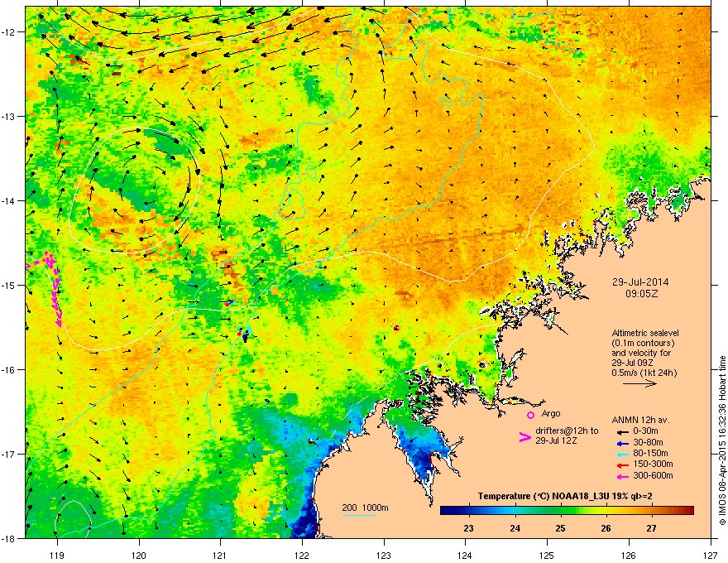The height and width of the screenshot is (563, 728).
Task: Click the 24 value on the colorbar
Action: 515,528
